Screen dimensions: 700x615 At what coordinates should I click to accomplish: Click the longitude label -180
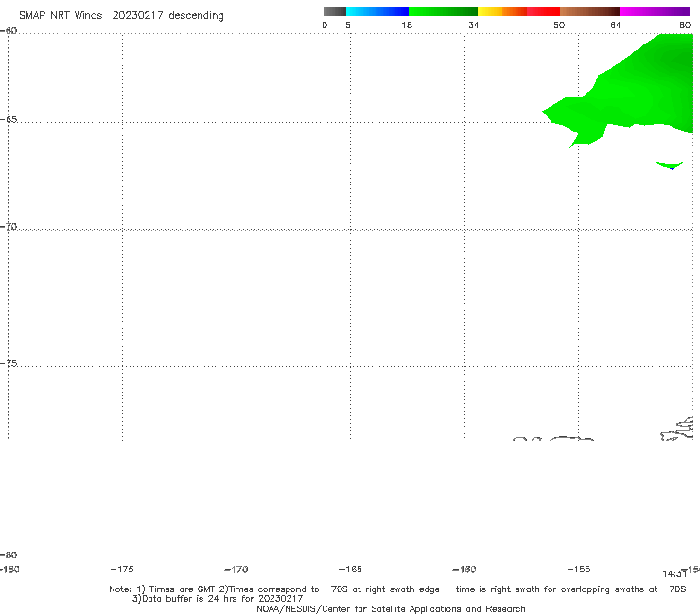(9, 569)
